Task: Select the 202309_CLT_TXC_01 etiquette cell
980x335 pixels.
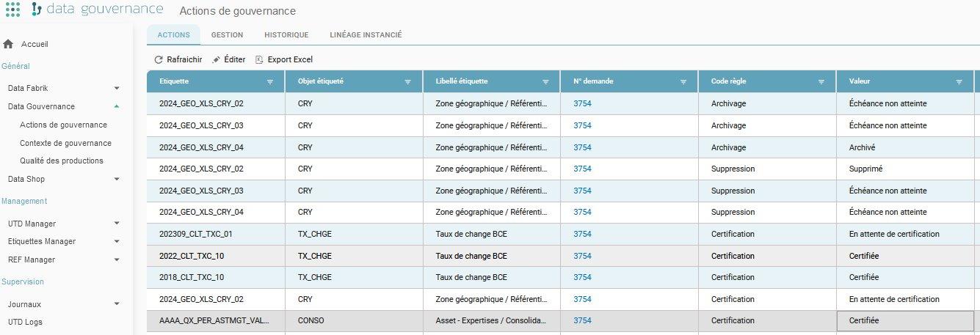Action: pyautogui.click(x=217, y=234)
